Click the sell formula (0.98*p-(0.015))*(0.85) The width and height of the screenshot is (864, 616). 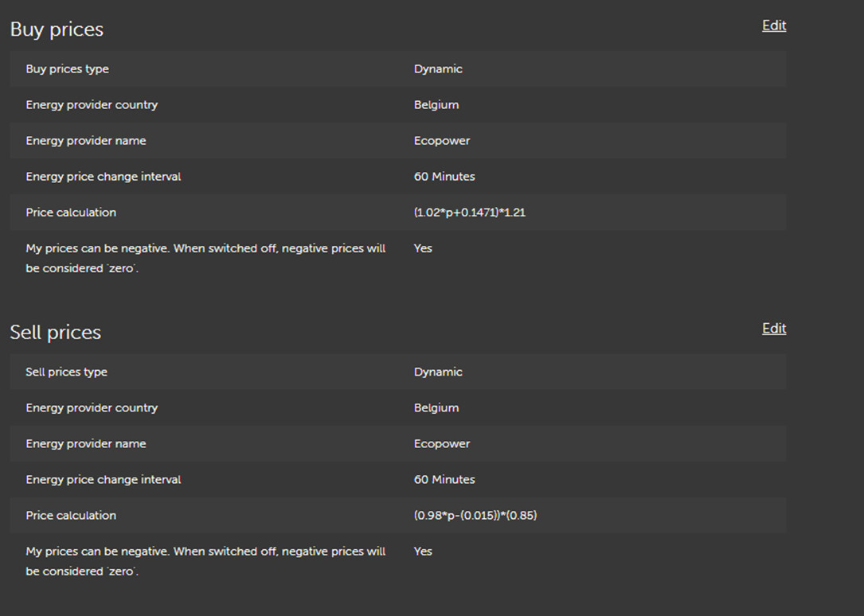(x=475, y=516)
